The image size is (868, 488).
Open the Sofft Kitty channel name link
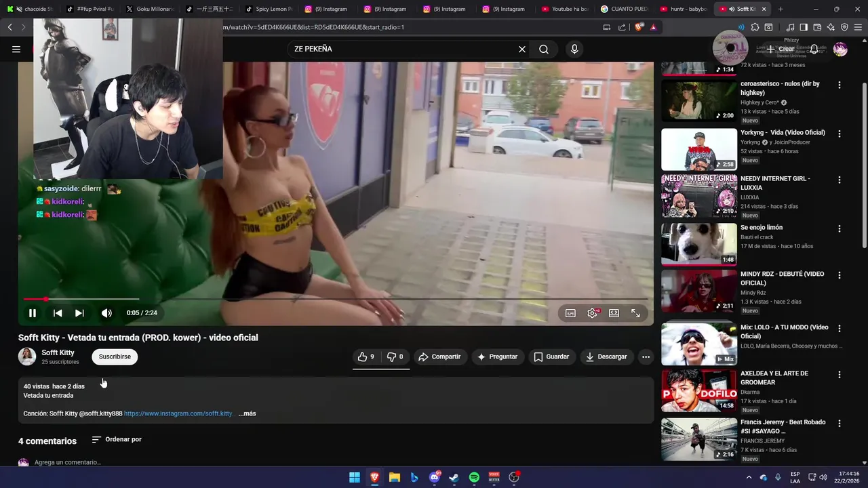(58, 352)
